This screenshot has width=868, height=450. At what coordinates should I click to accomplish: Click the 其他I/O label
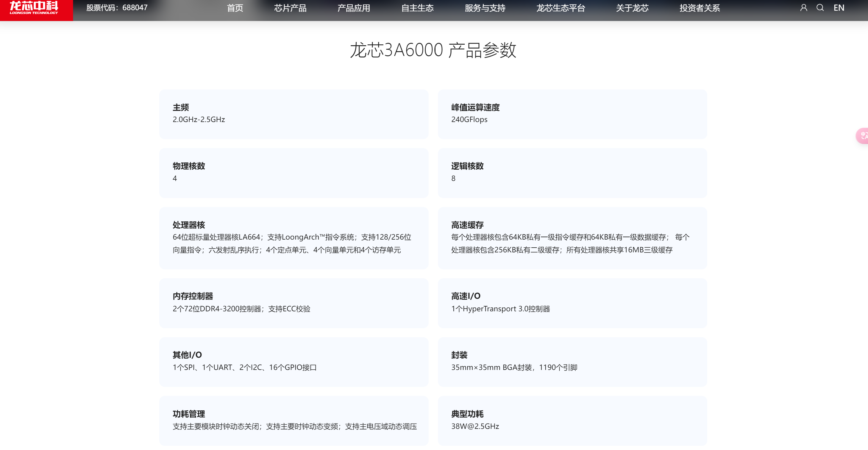coord(187,355)
